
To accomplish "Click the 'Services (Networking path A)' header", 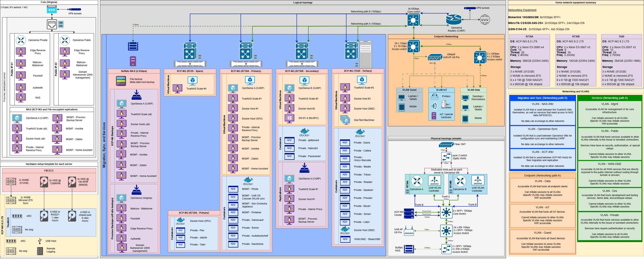I will click(609, 98).
